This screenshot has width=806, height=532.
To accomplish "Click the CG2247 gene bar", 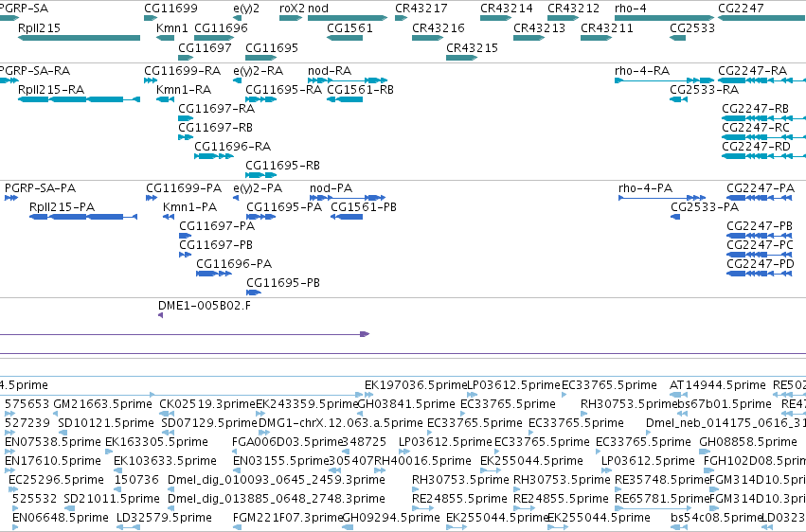I will point(761,18).
